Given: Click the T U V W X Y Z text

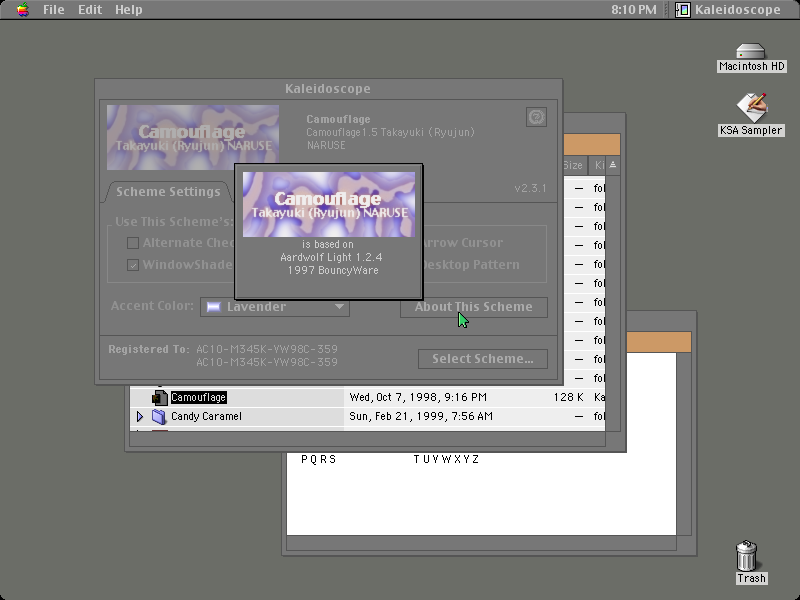Looking at the screenshot, I should coord(446,460).
